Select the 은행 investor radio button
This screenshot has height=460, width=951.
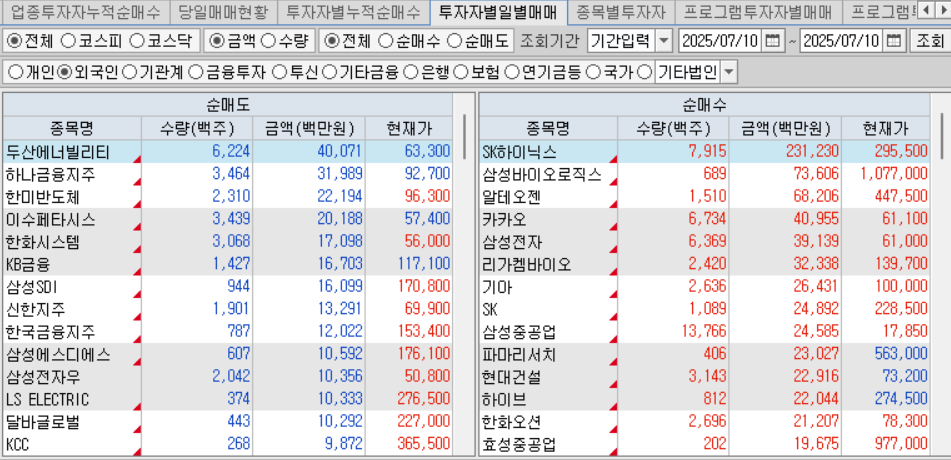click(x=411, y=73)
